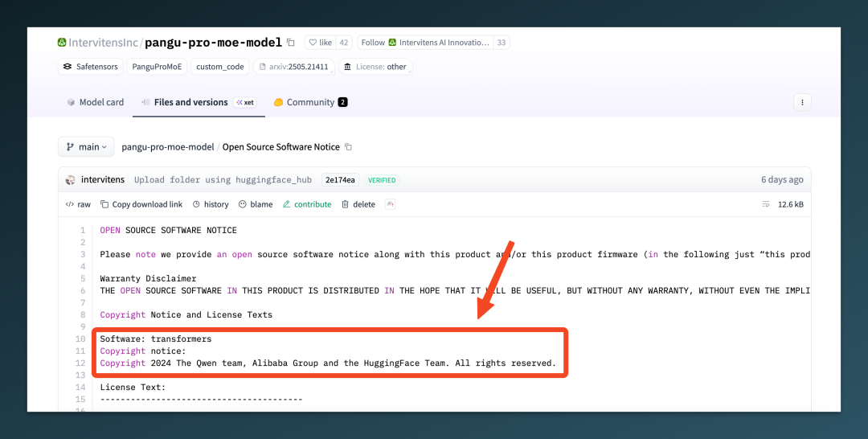This screenshot has height=439, width=868.
Task: Click the Open Source Software Notice breadcrumb
Action: coord(281,146)
